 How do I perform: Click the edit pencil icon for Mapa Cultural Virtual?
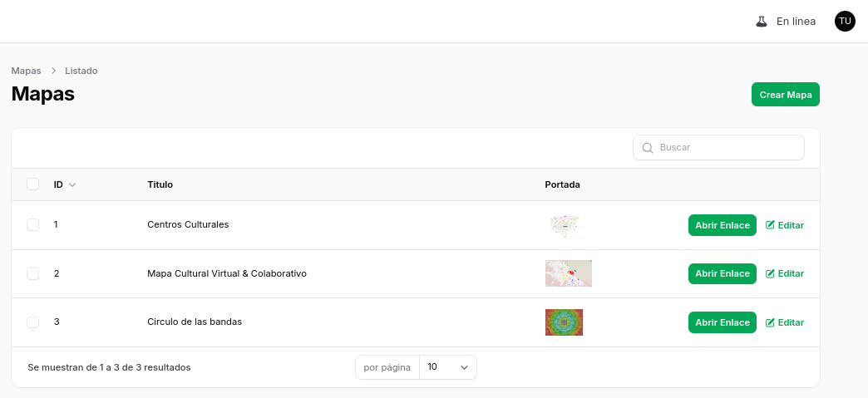770,273
